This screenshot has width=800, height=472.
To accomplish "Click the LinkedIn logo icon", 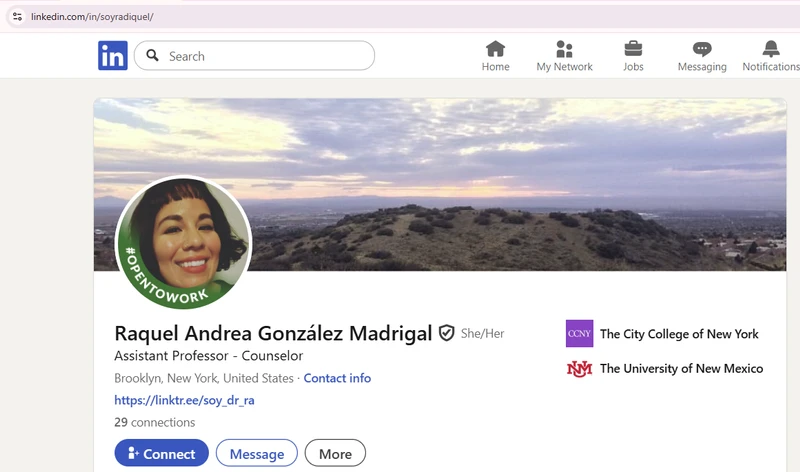I will tap(113, 56).
